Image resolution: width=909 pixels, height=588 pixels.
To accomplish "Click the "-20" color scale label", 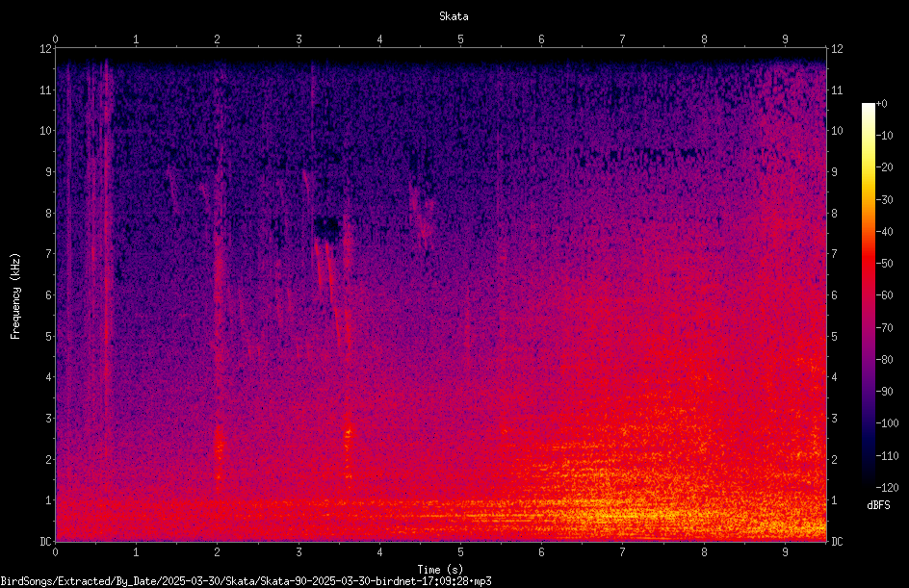I will [884, 167].
